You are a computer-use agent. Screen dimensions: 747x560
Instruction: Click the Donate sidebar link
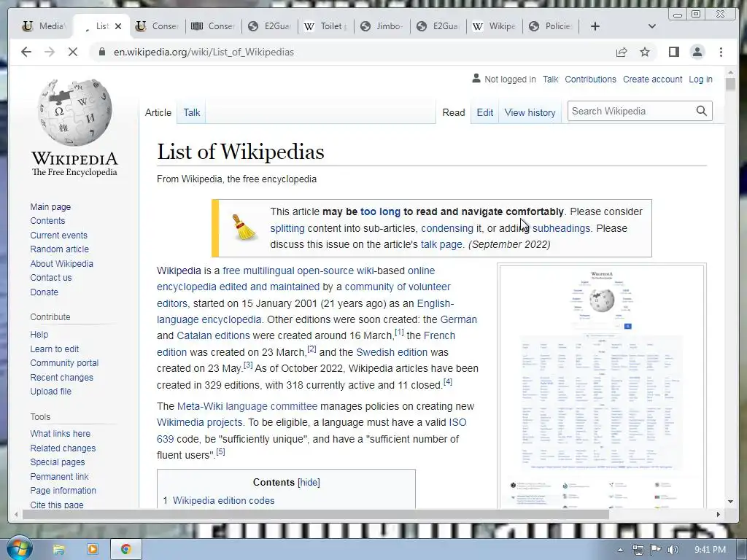44,292
